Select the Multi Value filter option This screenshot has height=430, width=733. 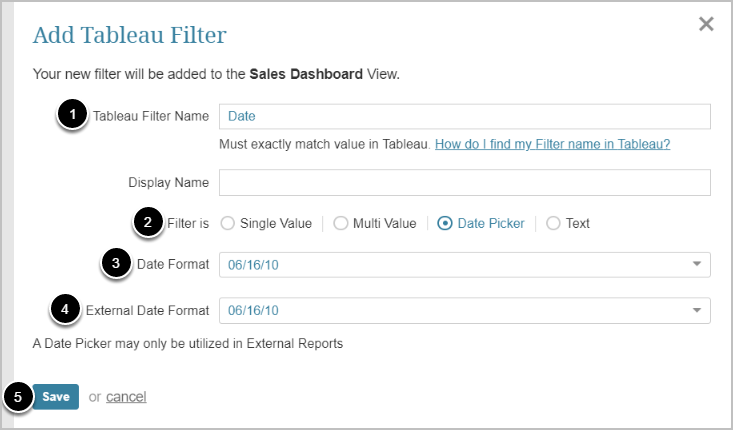point(340,223)
